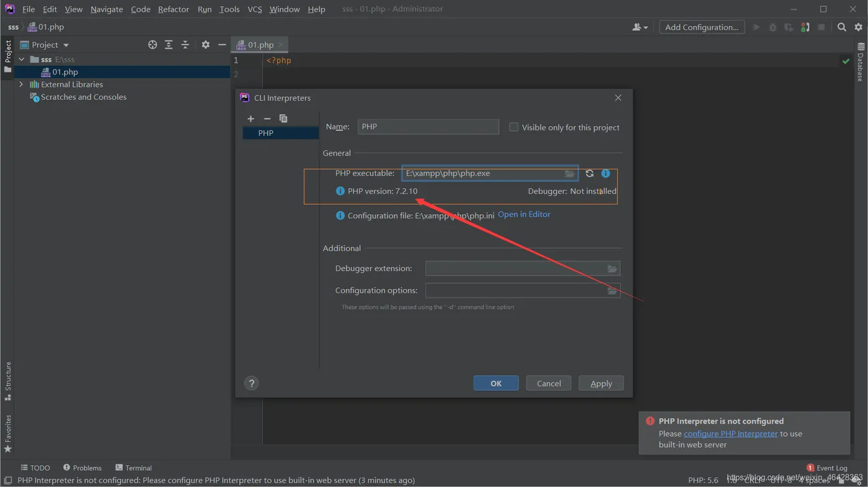Toggle tool window bars bottom-left icon
The width and height of the screenshot is (868, 487).
pyautogui.click(x=7, y=481)
